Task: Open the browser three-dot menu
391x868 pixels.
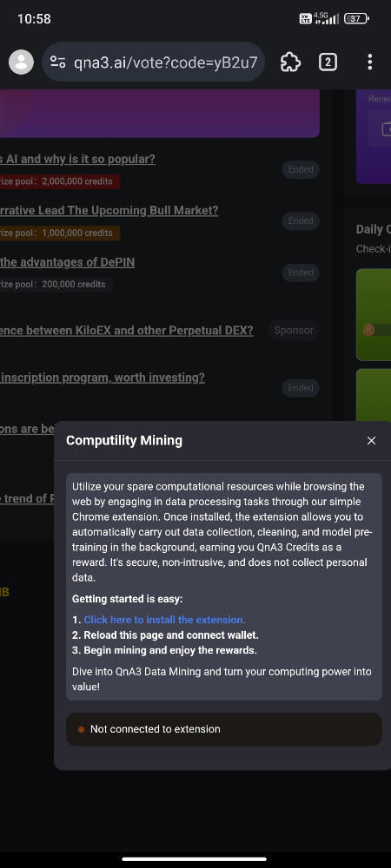Action: [369, 62]
